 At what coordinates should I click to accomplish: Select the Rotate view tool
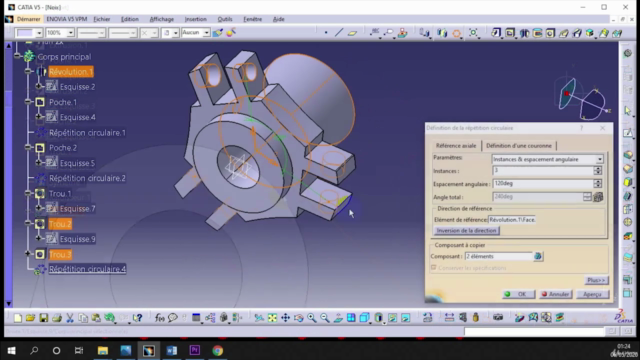tap(299, 318)
